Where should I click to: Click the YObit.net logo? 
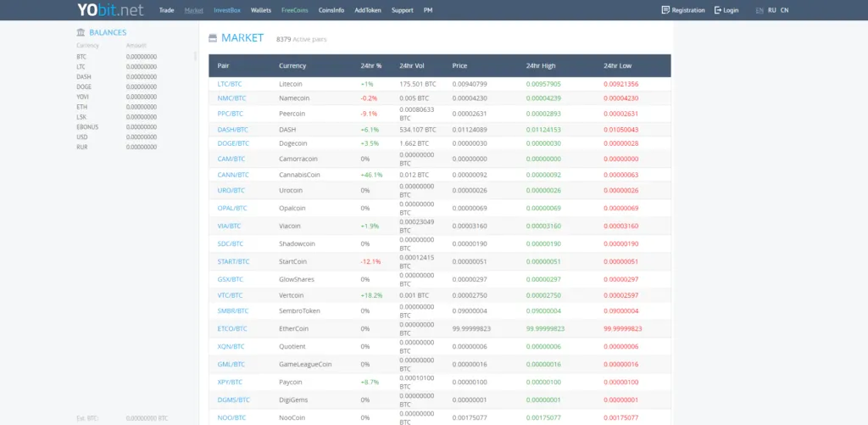(x=110, y=10)
